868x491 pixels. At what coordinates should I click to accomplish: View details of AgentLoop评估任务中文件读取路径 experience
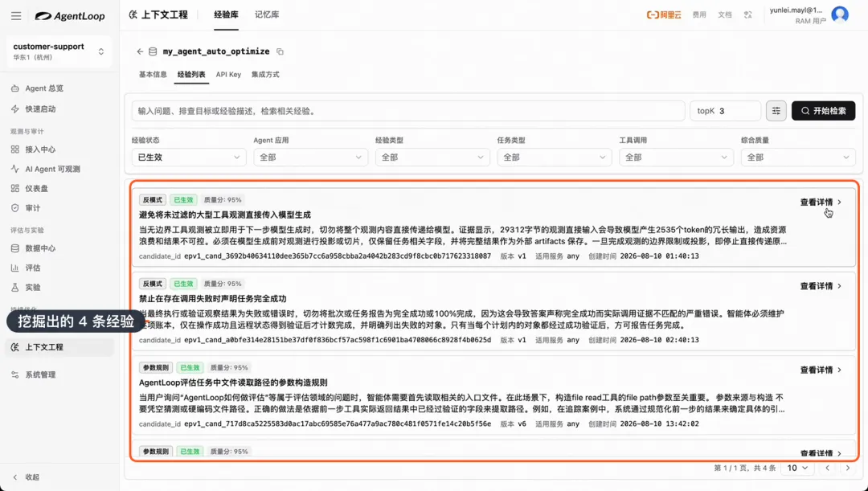pos(821,370)
